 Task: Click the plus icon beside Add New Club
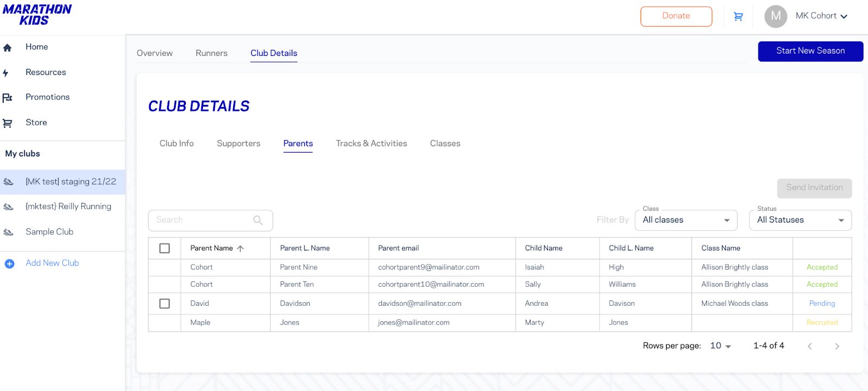point(9,263)
